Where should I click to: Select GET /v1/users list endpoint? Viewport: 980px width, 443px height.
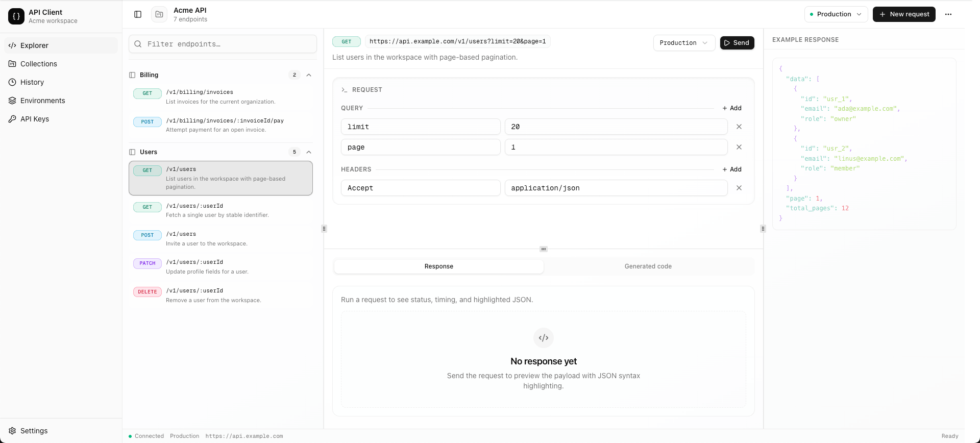tap(220, 178)
